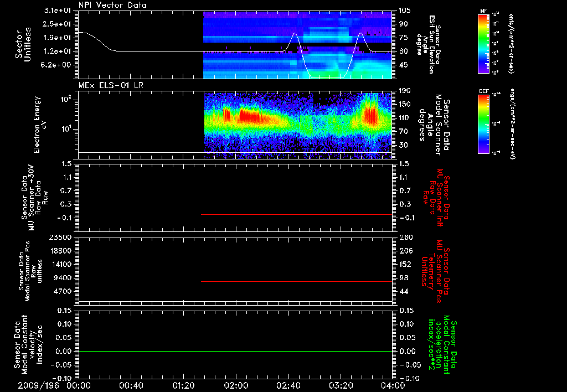Click the '98' telemetry tick label
Image resolution: width=567 pixels, height=392 pixels.
[403, 278]
